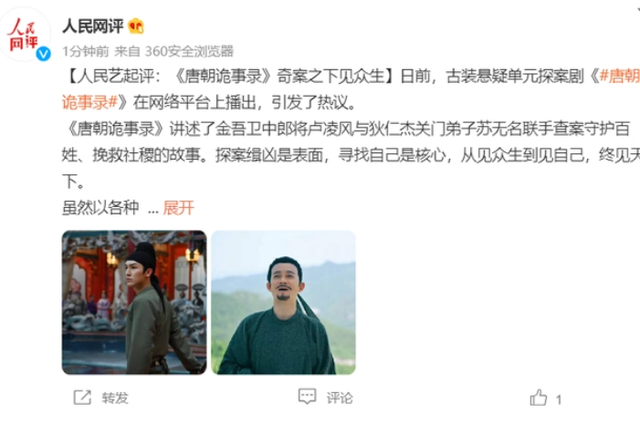This screenshot has height=425, width=640.
Task: Click the 360安全浏览器 source link
Action: point(189,51)
